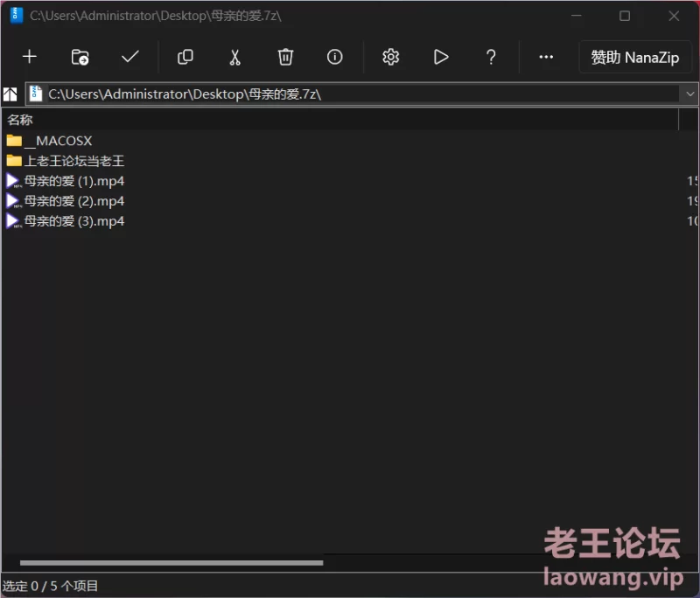Image resolution: width=700 pixels, height=598 pixels.
Task: Click the 赞助 NanaZip sponsor button
Action: coord(634,58)
